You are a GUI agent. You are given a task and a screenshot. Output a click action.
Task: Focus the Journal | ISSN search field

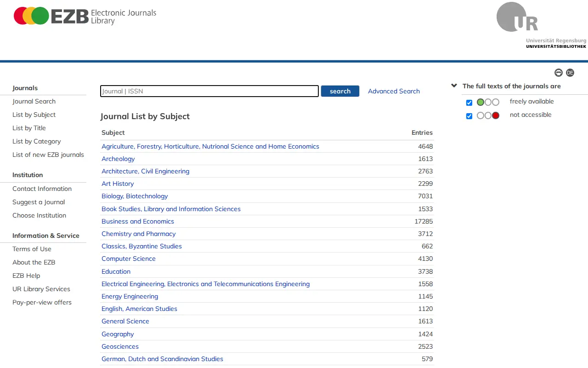click(209, 91)
